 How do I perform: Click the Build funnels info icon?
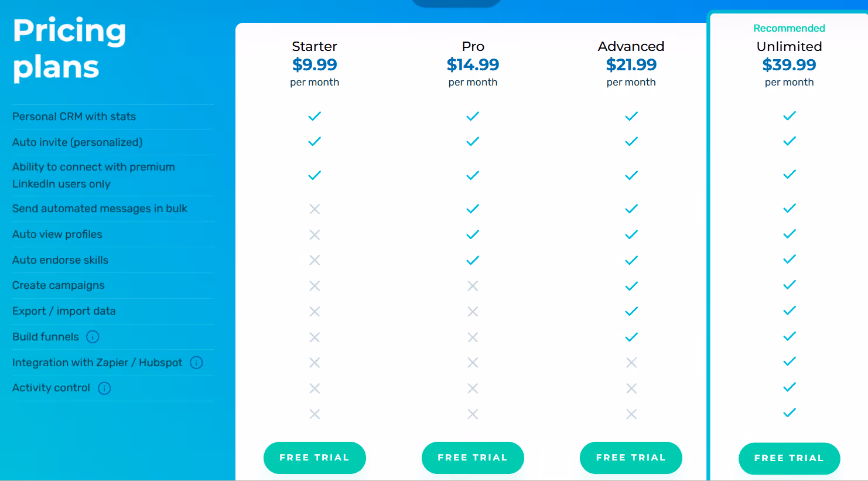[x=93, y=337]
